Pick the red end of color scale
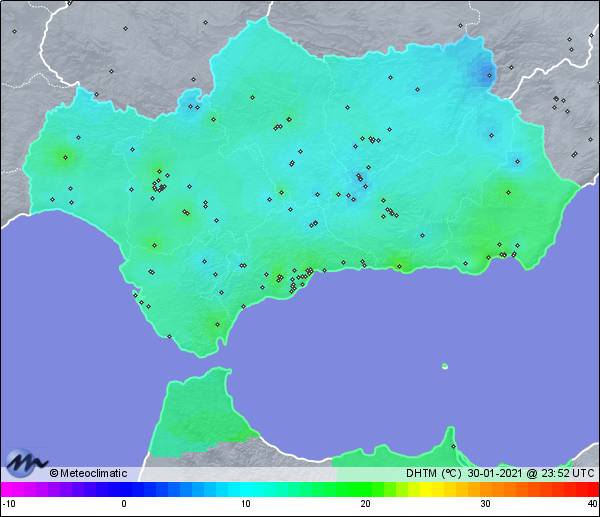Viewport: 600px width, 517px height. point(592,489)
